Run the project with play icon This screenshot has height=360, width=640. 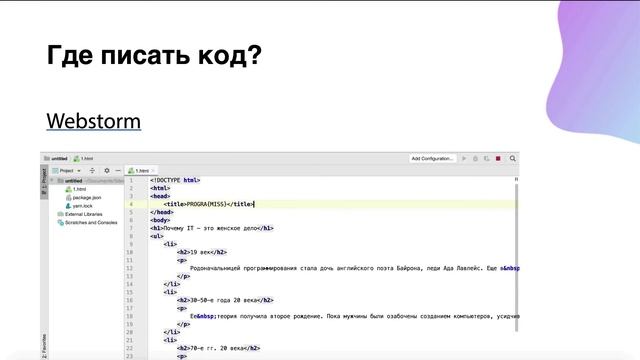[464, 158]
